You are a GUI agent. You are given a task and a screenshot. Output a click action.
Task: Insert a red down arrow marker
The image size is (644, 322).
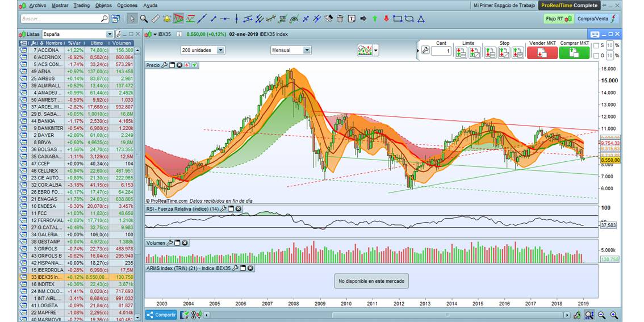(x=386, y=19)
